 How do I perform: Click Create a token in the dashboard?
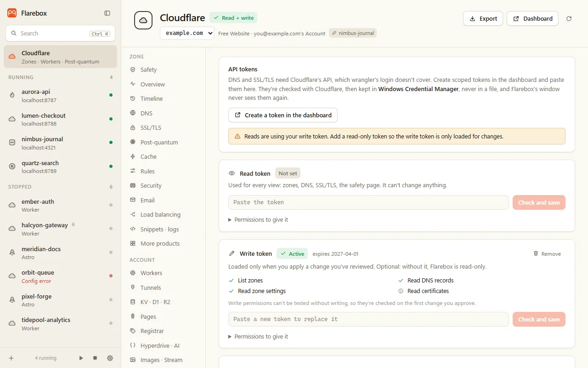pos(283,115)
